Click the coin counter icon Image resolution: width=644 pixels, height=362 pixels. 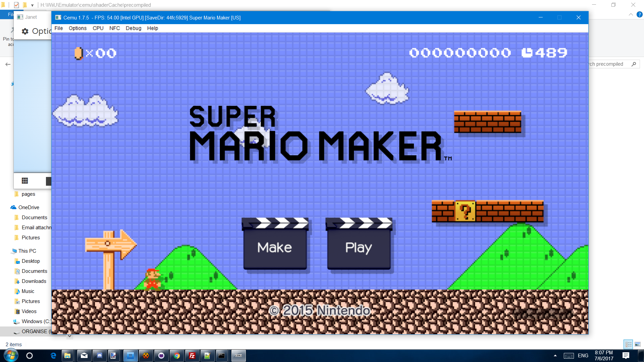click(78, 53)
